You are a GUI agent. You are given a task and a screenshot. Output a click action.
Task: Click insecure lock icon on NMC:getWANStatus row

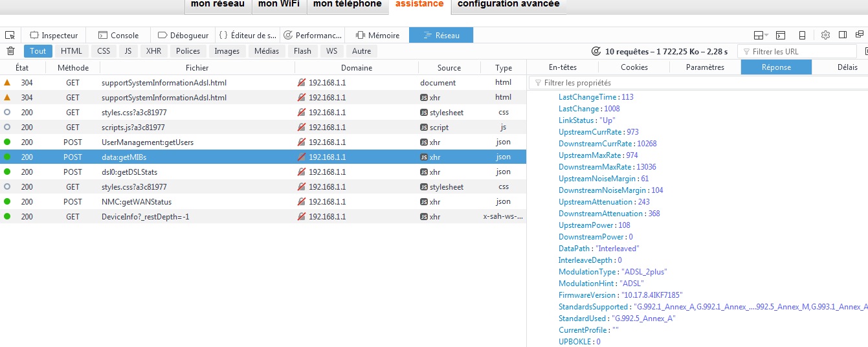[x=301, y=202]
